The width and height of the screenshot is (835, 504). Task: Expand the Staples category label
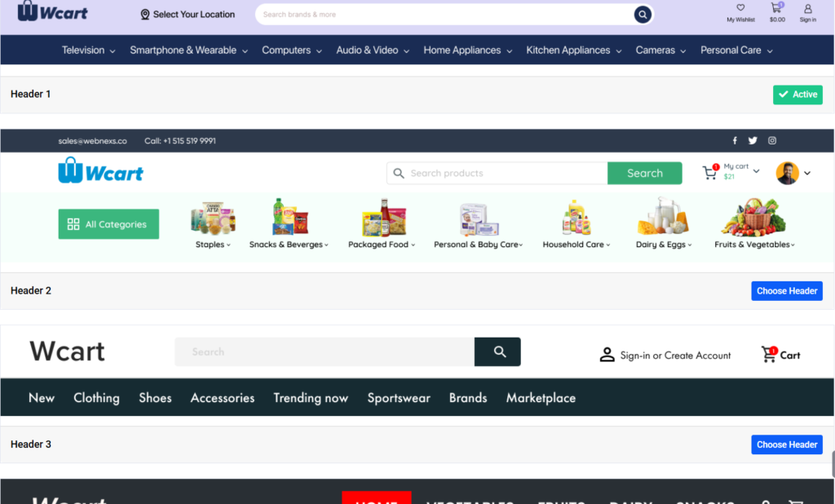[213, 245]
